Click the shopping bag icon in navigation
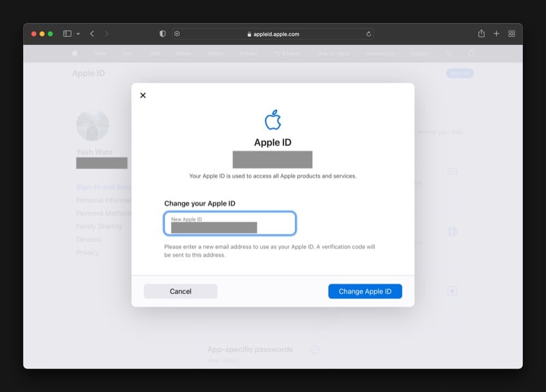The image size is (546, 392). [471, 53]
